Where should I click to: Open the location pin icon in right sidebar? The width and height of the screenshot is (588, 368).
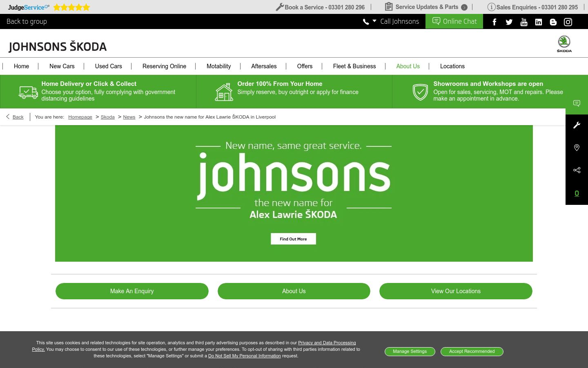click(577, 148)
